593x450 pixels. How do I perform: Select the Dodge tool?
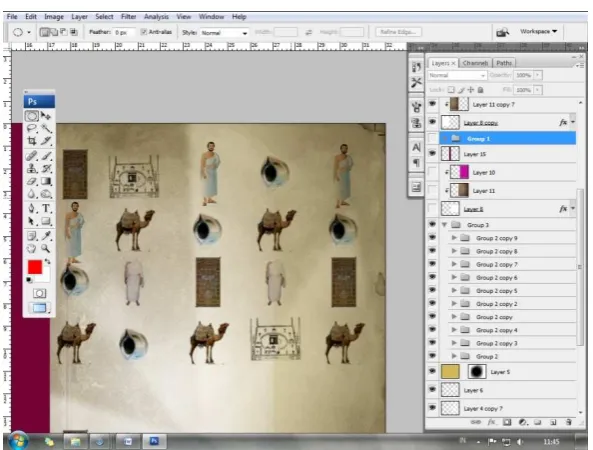point(46,194)
